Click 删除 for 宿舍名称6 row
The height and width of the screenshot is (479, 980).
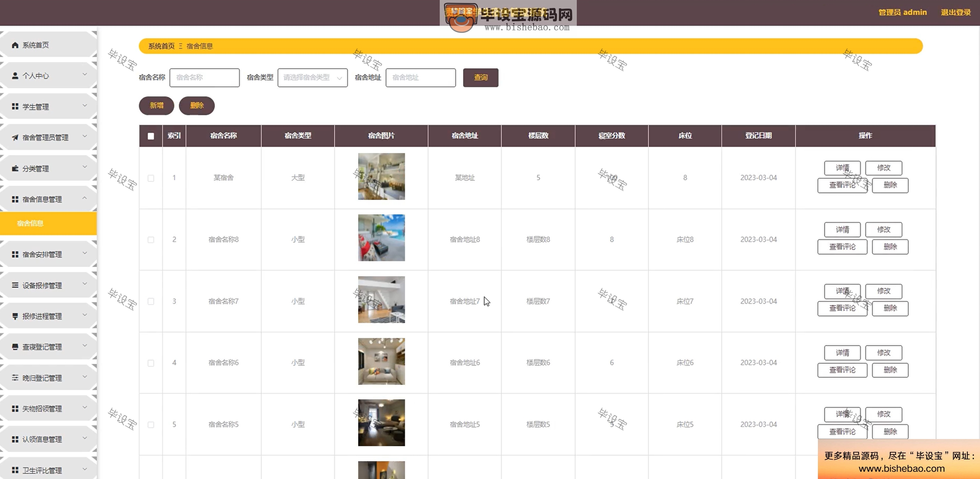coord(890,370)
